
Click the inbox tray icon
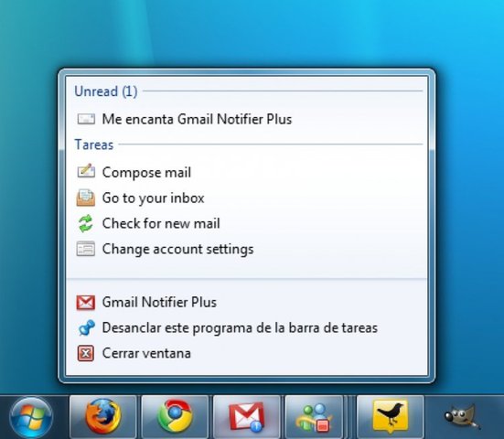pos(85,198)
